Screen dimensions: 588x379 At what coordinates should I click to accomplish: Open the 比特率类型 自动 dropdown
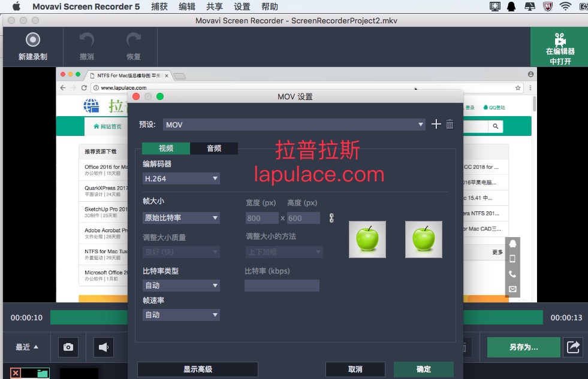(x=181, y=286)
